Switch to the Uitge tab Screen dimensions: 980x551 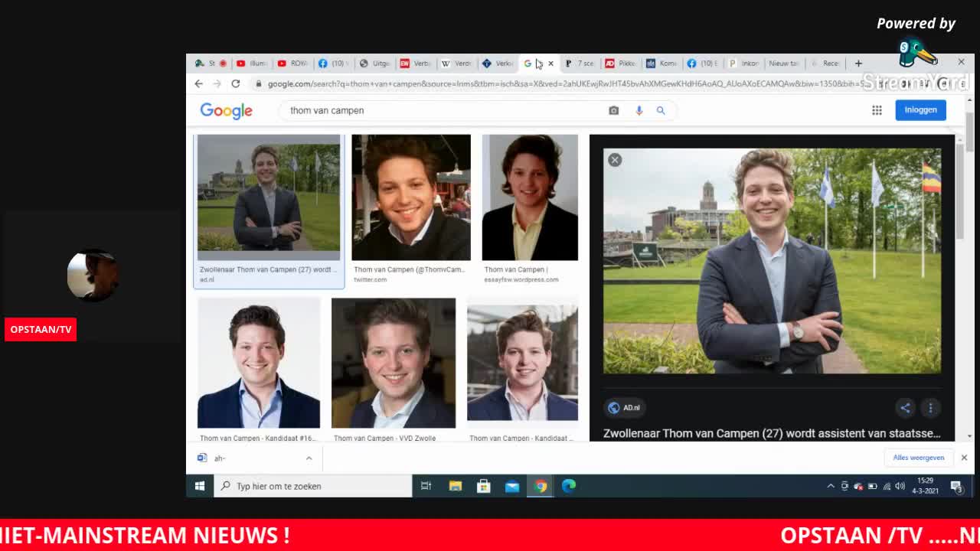pyautogui.click(x=375, y=64)
